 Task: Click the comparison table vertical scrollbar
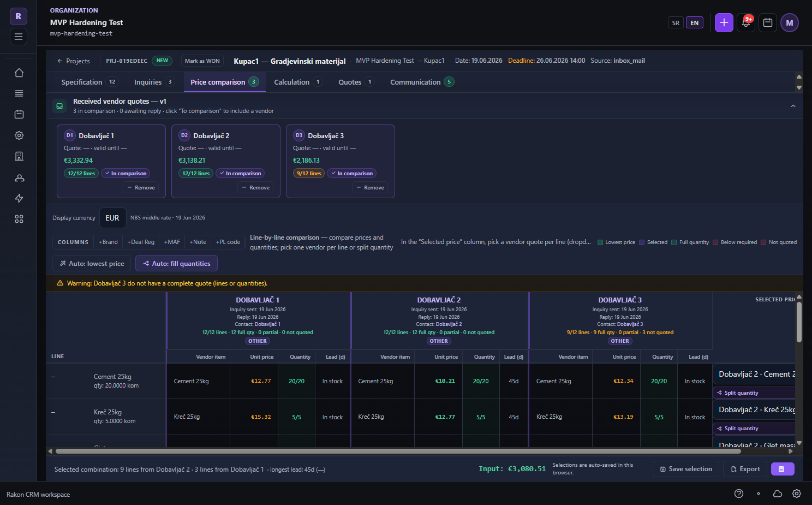[799, 322]
